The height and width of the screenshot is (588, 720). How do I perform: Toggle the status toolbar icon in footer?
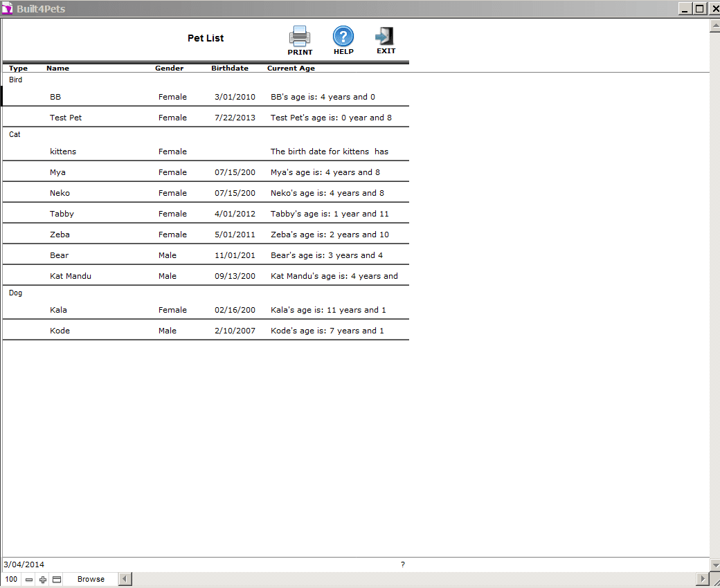tap(57, 580)
